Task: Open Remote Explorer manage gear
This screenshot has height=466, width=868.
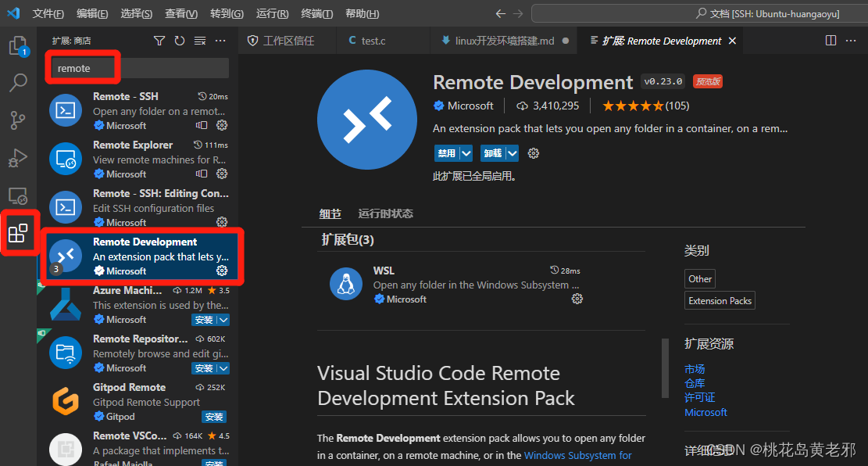Action: 222,174
